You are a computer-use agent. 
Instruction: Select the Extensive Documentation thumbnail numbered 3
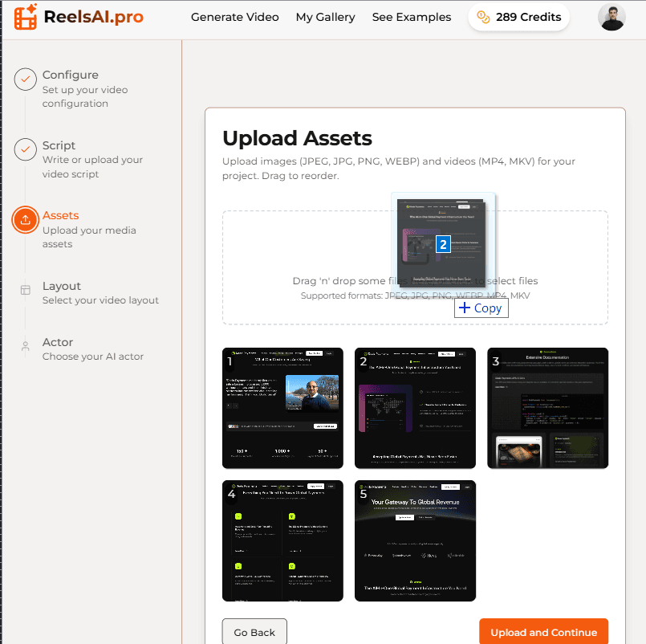[547, 408]
